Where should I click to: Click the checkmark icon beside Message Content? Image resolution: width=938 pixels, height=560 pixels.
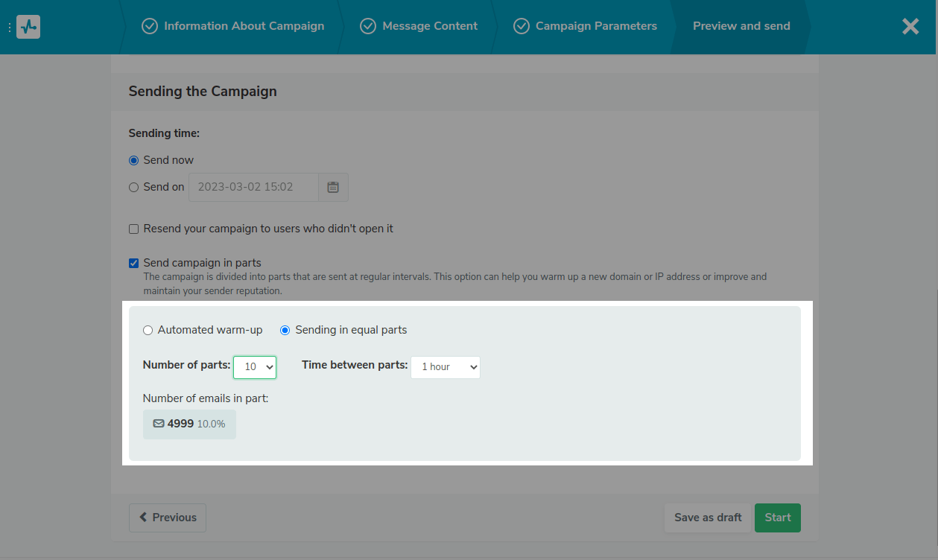[368, 26]
